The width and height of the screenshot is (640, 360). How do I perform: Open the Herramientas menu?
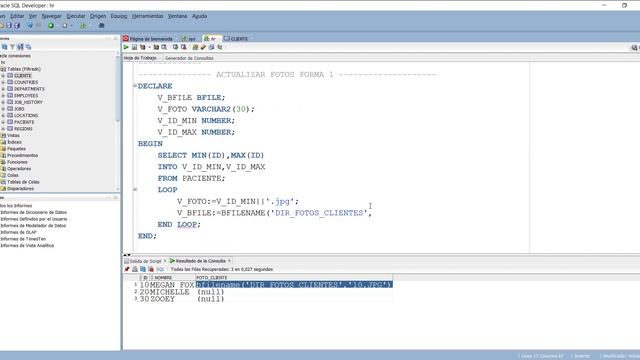coord(147,16)
